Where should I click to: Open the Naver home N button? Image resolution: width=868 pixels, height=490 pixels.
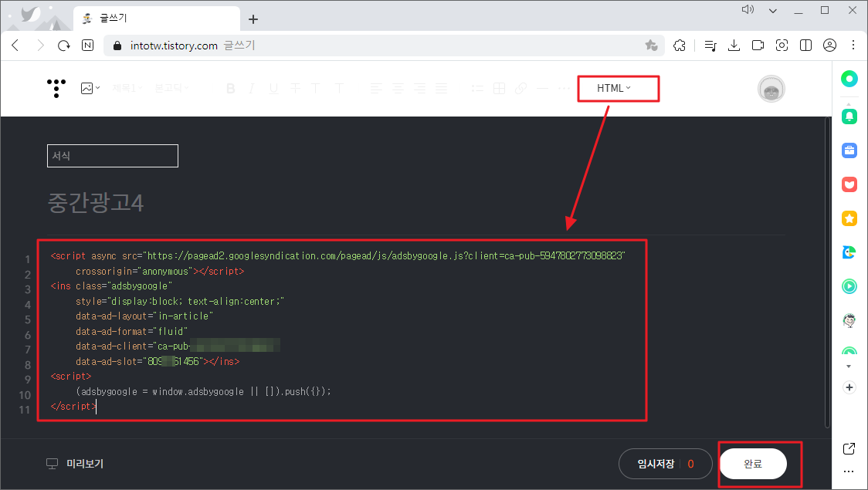[x=87, y=46]
